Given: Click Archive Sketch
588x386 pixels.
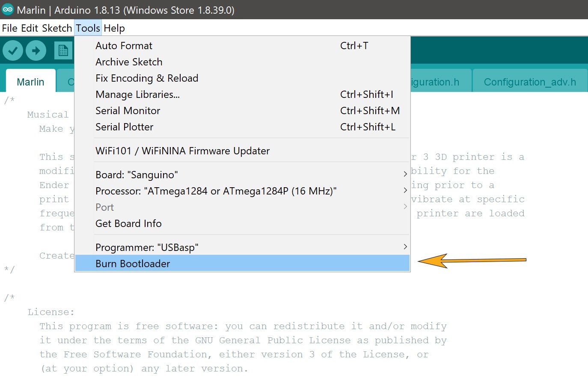Looking at the screenshot, I should click(x=129, y=62).
